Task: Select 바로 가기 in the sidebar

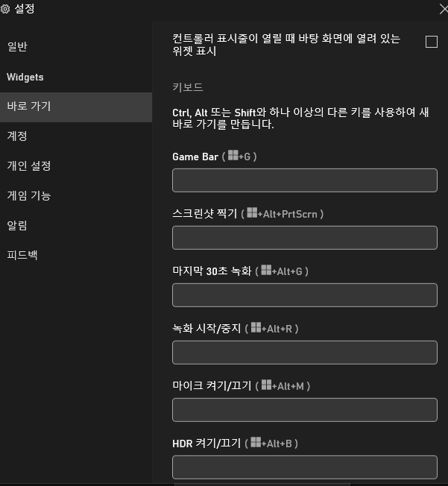Action: coord(29,107)
